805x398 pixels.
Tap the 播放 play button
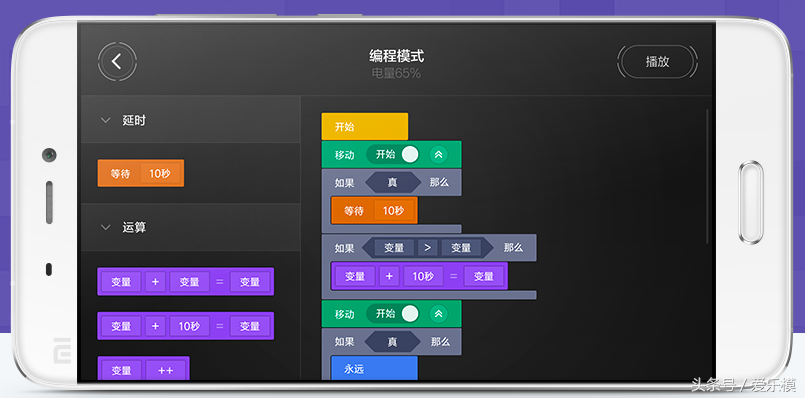coord(657,62)
